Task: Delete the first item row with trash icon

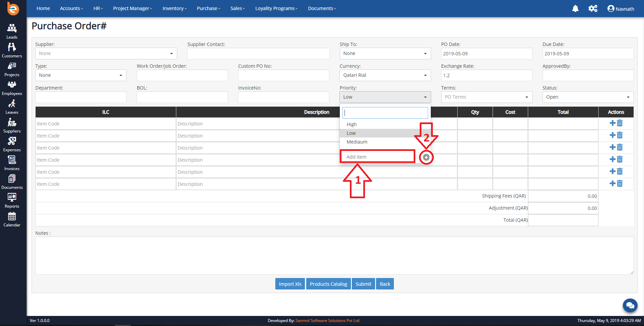Action: pyautogui.click(x=620, y=123)
